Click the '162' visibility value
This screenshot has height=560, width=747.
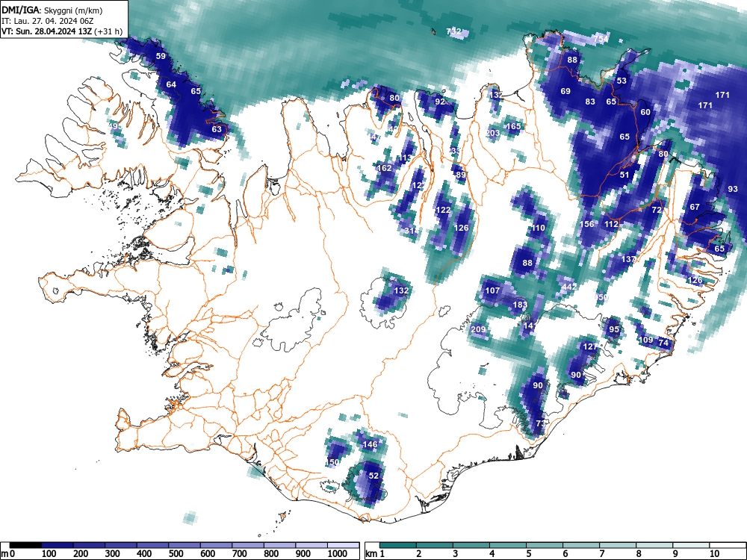pyautogui.click(x=385, y=168)
